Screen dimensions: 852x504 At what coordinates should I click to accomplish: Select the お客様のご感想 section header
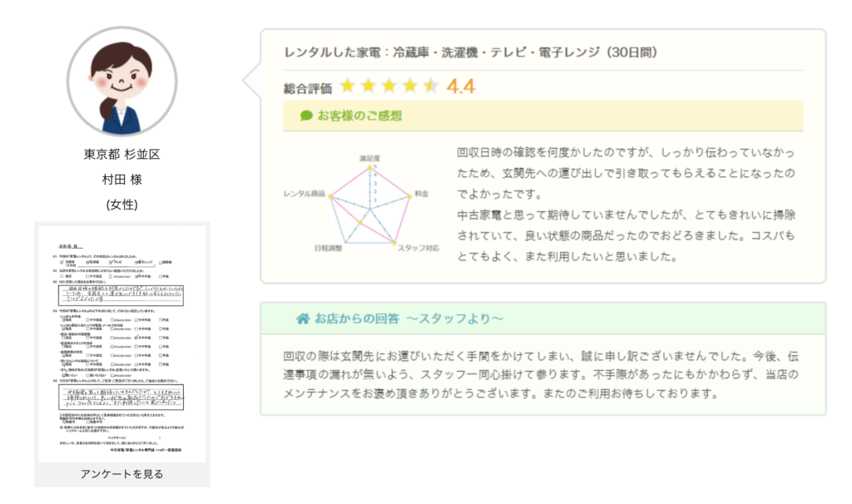pos(359,116)
